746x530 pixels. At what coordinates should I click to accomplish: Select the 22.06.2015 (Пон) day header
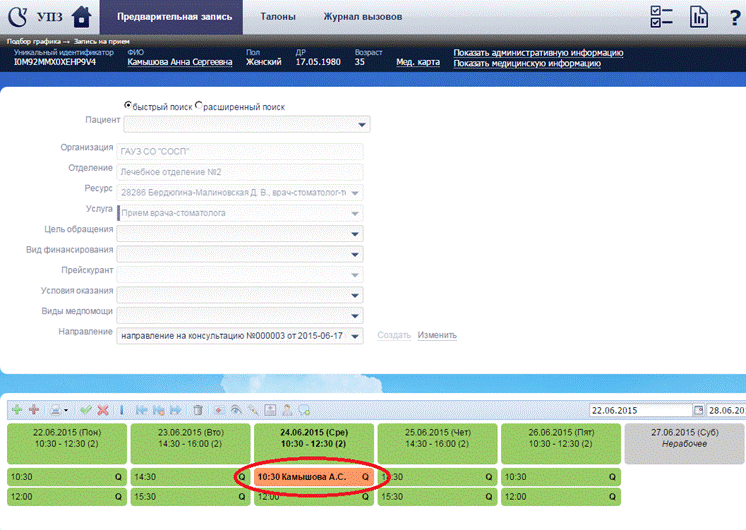(67, 443)
